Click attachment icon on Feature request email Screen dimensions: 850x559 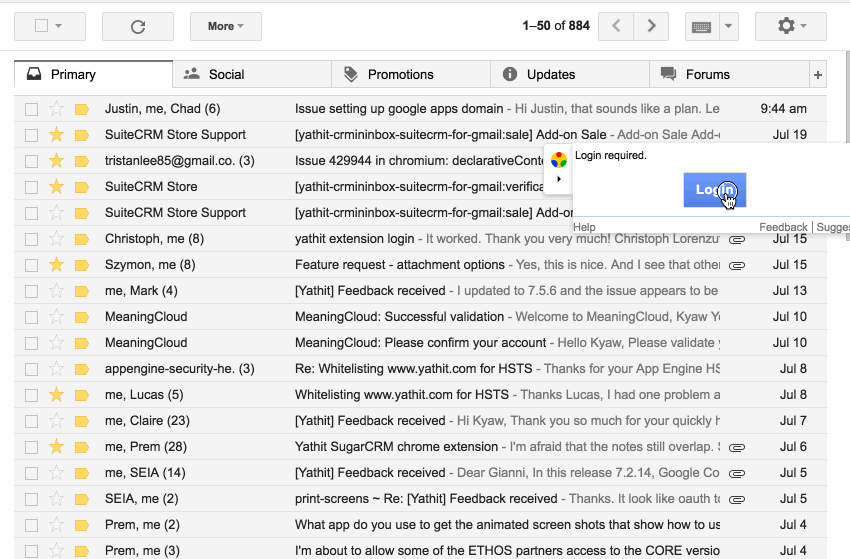tap(737, 265)
